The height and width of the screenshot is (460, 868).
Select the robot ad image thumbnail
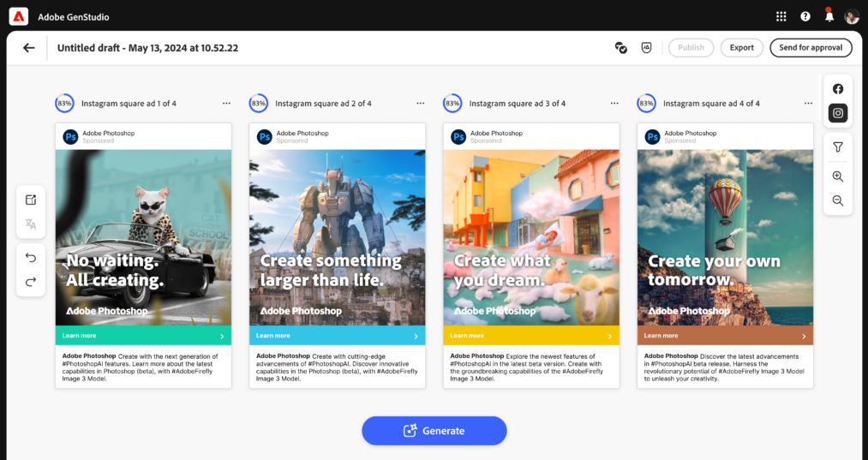(x=337, y=237)
